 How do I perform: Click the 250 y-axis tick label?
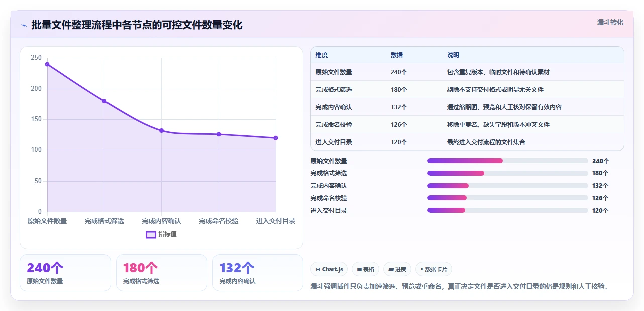(x=36, y=58)
